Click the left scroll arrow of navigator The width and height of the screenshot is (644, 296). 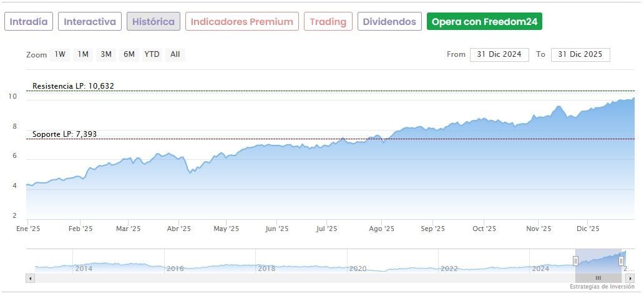click(29, 278)
